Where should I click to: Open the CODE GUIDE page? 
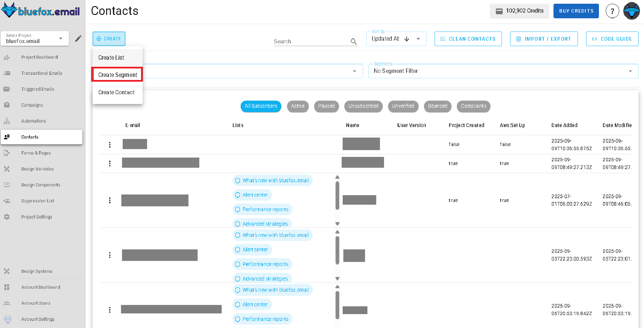612,39
